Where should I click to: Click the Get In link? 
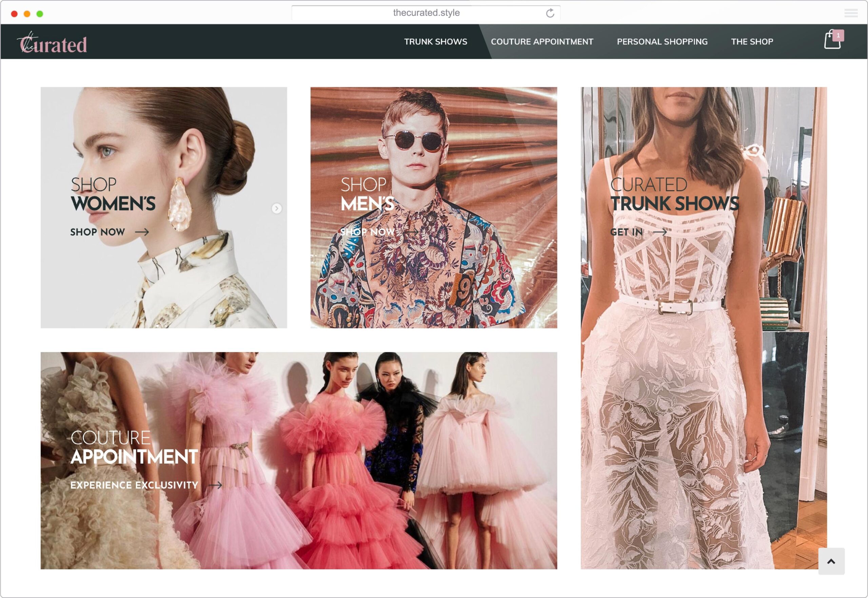pyautogui.click(x=627, y=232)
